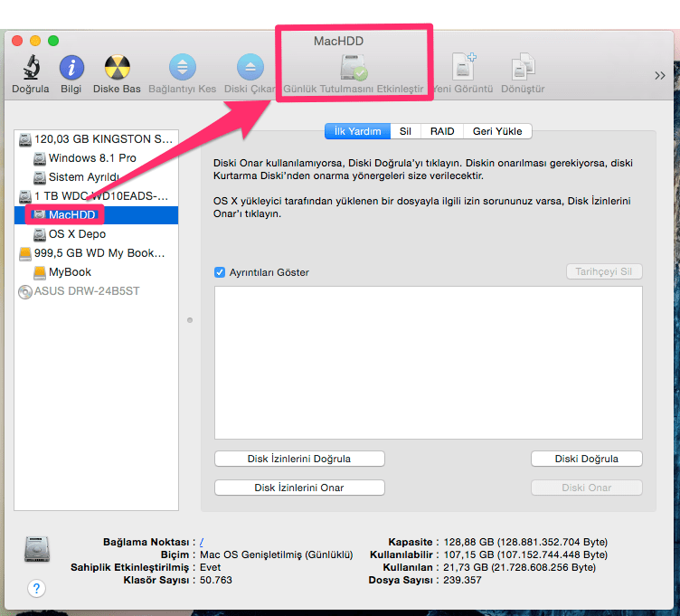The width and height of the screenshot is (680, 616).
Task: Click the sidebar splitter dot handle
Action: click(190, 320)
